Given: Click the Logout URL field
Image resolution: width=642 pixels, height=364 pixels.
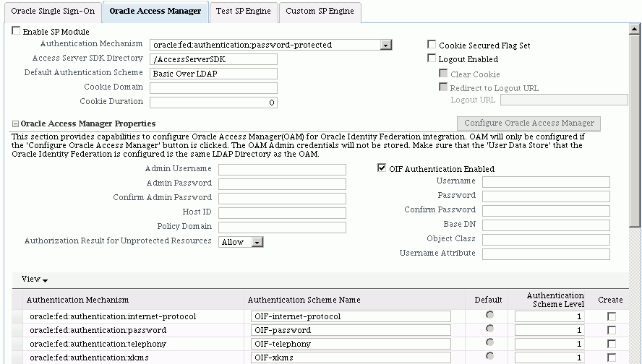Looking at the screenshot, I should coord(564,100).
